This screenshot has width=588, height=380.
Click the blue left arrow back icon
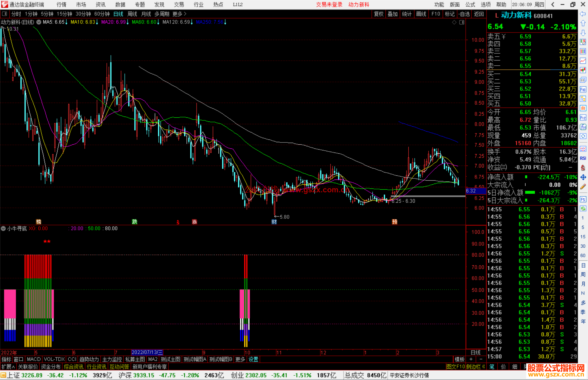click(x=583, y=14)
